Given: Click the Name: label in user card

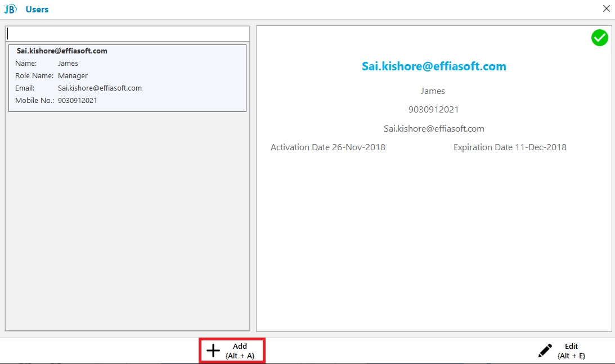Looking at the screenshot, I should click(26, 64).
